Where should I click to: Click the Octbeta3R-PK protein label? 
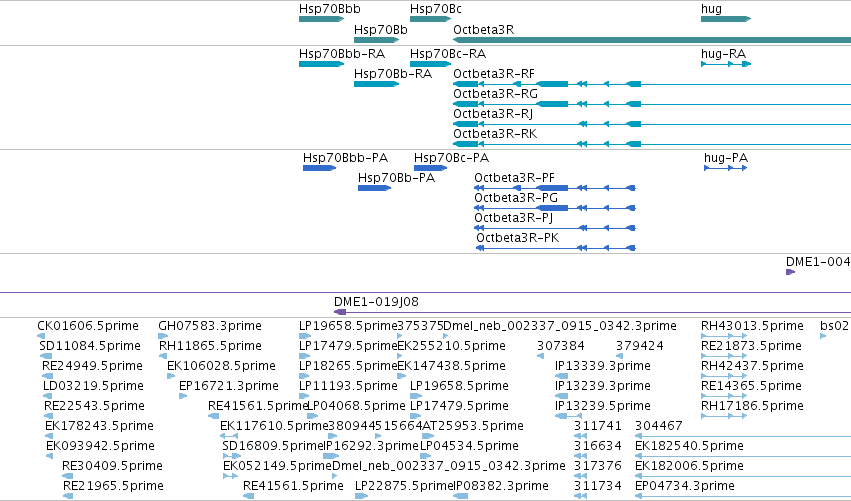518,238
